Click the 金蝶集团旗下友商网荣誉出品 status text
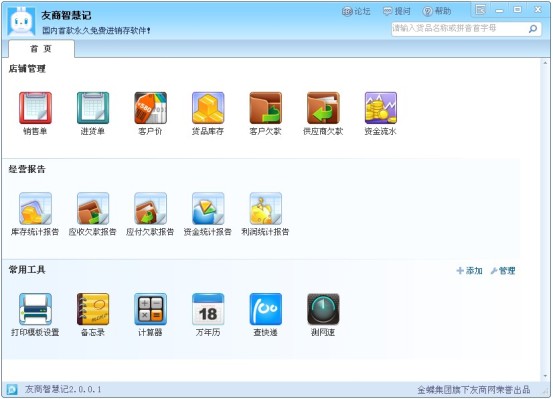The height and width of the screenshot is (399, 553). (x=474, y=390)
